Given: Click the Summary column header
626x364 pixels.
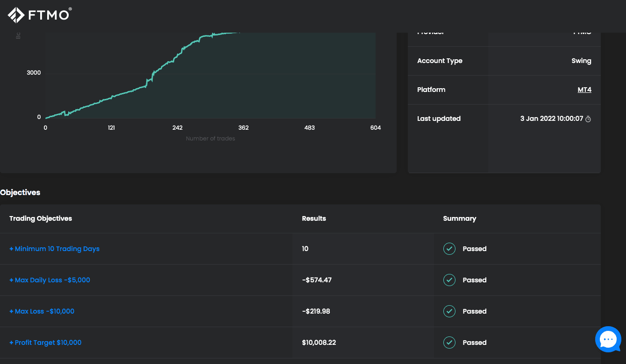Looking at the screenshot, I should pyautogui.click(x=460, y=218).
